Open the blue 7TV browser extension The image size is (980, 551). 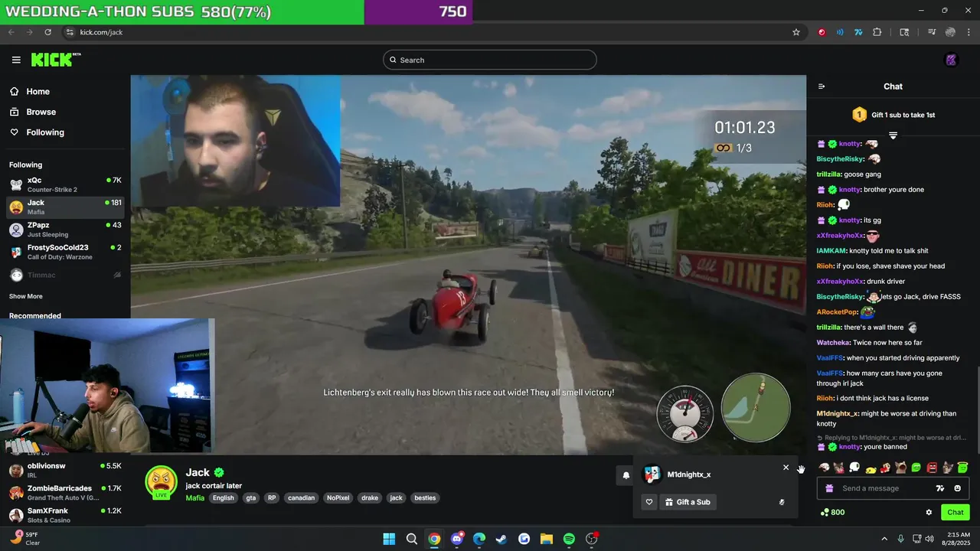pos(858,32)
